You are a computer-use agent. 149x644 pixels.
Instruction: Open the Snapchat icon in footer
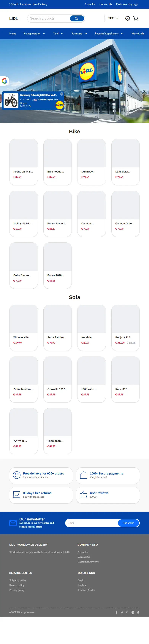click(x=138, y=612)
